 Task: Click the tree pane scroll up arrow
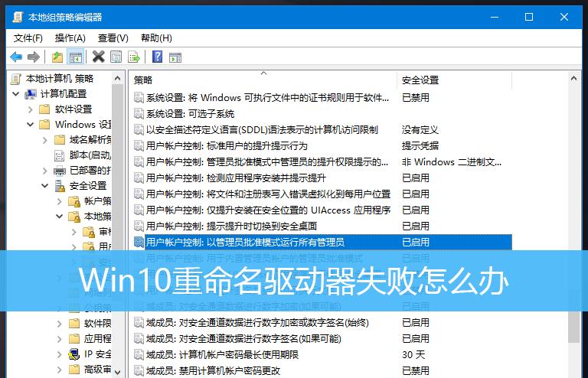(x=117, y=78)
